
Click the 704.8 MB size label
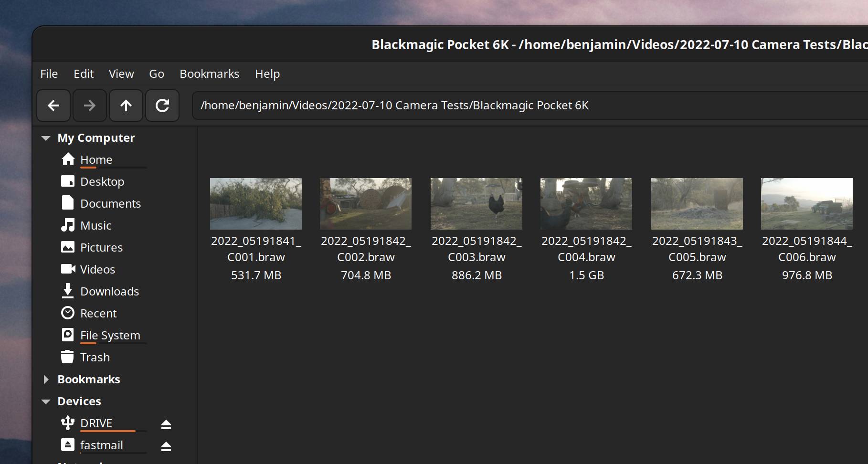pyautogui.click(x=366, y=275)
